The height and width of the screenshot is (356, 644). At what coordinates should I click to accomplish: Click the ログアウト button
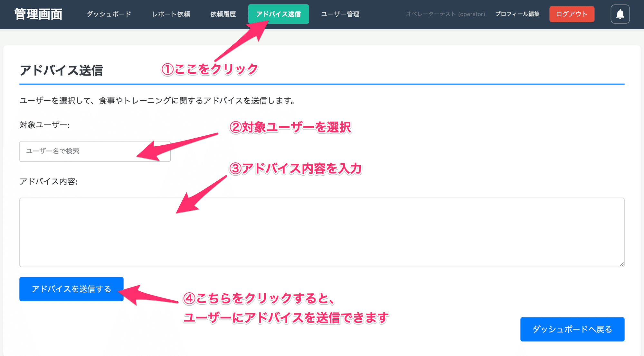572,14
